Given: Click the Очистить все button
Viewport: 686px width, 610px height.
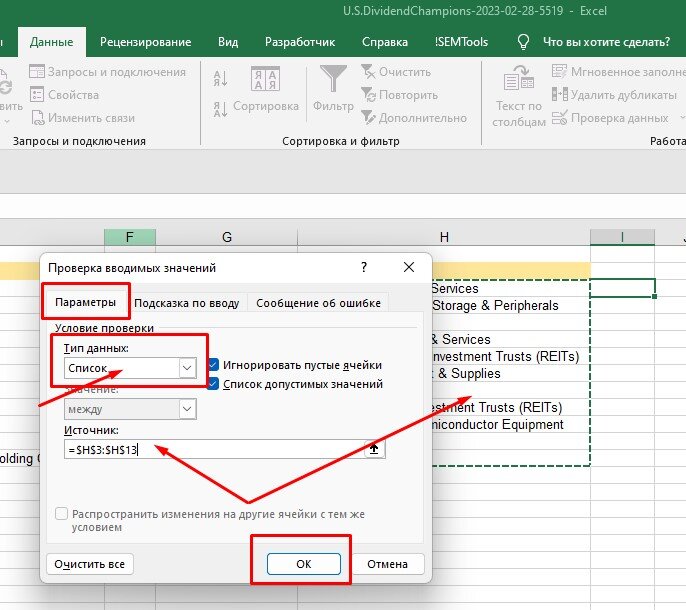Looking at the screenshot, I should [x=90, y=564].
